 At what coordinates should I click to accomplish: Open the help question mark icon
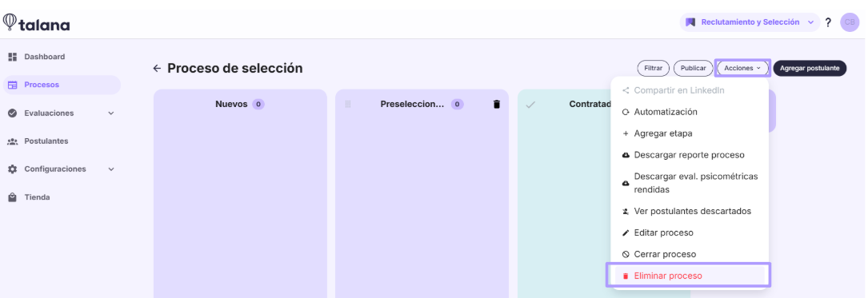click(828, 22)
